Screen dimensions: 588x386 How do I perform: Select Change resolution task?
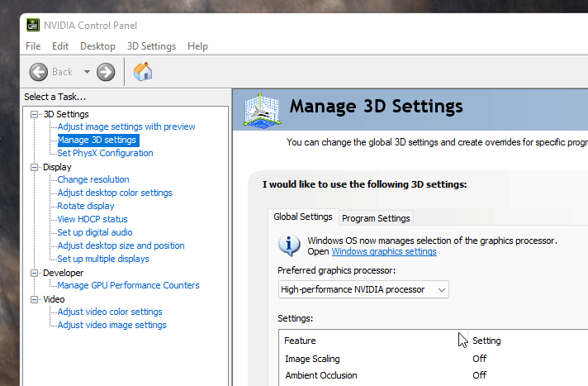click(93, 179)
